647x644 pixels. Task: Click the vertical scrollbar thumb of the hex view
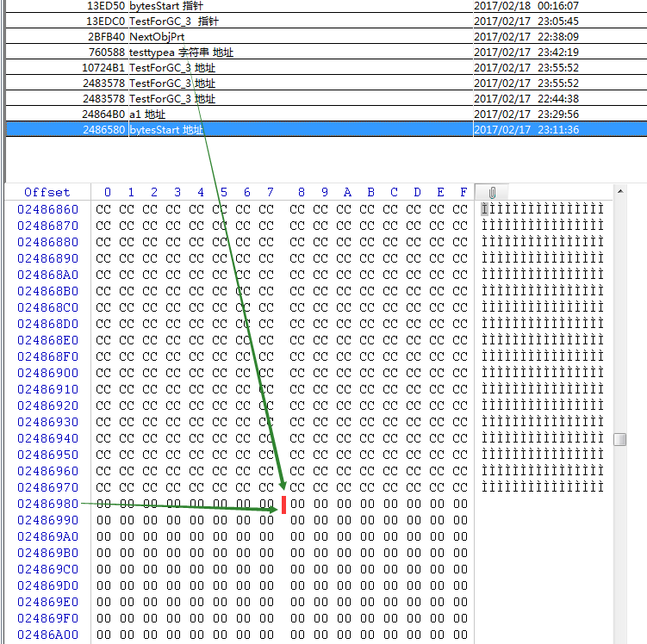coord(619,439)
